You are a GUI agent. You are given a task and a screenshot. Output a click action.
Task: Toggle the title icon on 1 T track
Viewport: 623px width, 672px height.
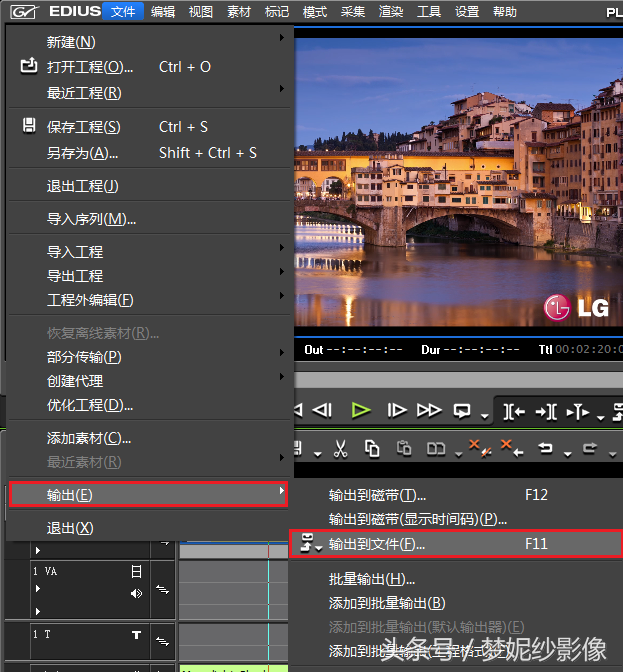click(136, 635)
